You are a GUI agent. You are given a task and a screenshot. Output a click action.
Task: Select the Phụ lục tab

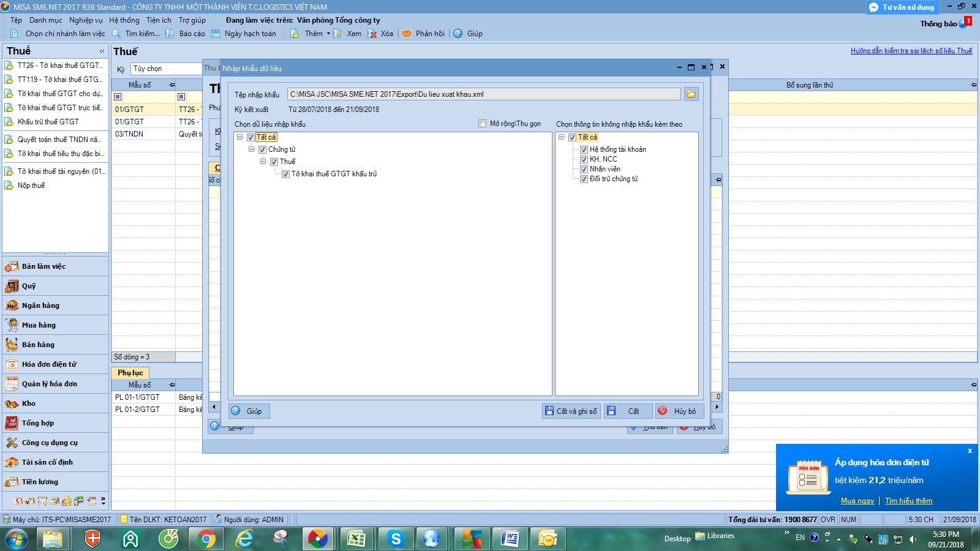[x=130, y=372]
